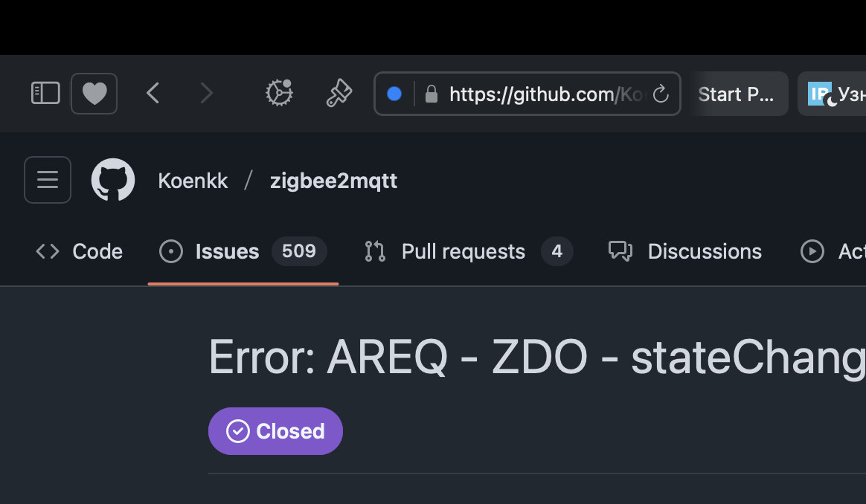Click the heart favorites button
The image size is (866, 504).
click(94, 94)
